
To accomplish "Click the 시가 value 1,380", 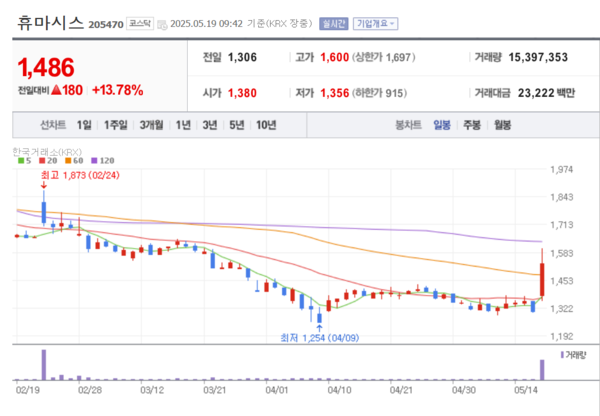I will click(242, 93).
